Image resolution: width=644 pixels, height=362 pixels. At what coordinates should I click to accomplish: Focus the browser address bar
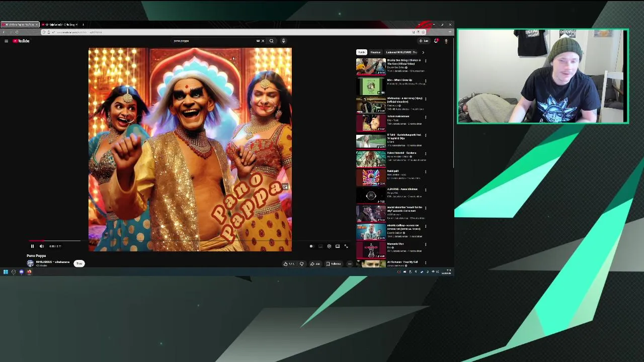pos(232,32)
